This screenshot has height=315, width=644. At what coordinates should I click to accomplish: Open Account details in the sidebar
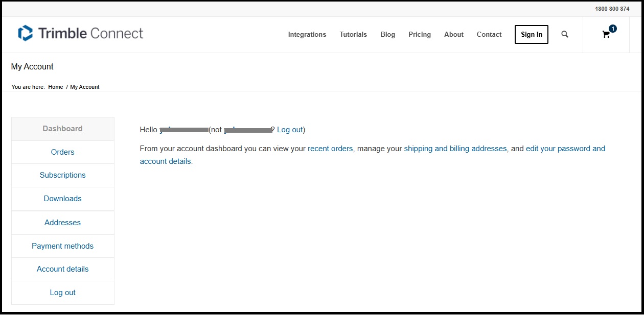pos(63,269)
